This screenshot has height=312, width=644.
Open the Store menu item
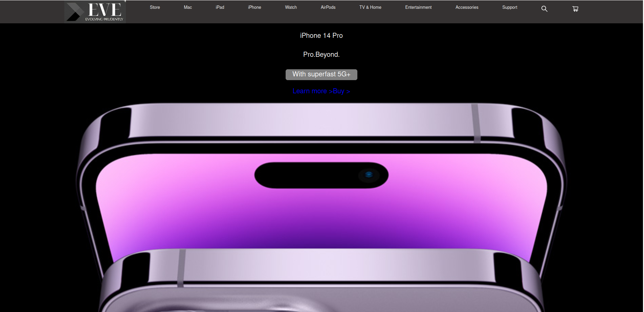pyautogui.click(x=155, y=7)
